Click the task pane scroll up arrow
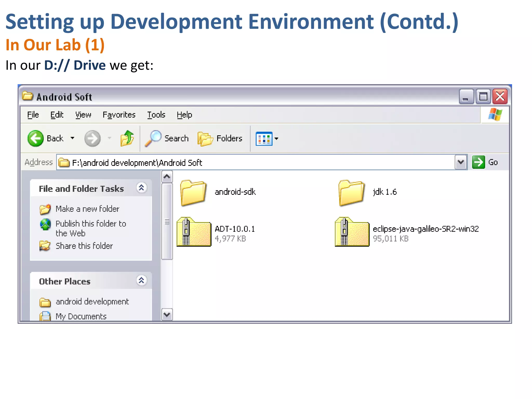 click(167, 177)
